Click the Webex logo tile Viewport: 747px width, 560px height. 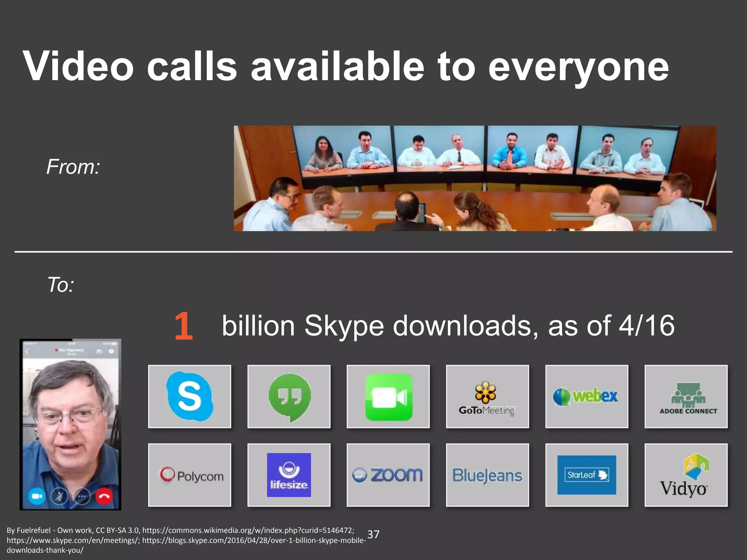point(587,396)
